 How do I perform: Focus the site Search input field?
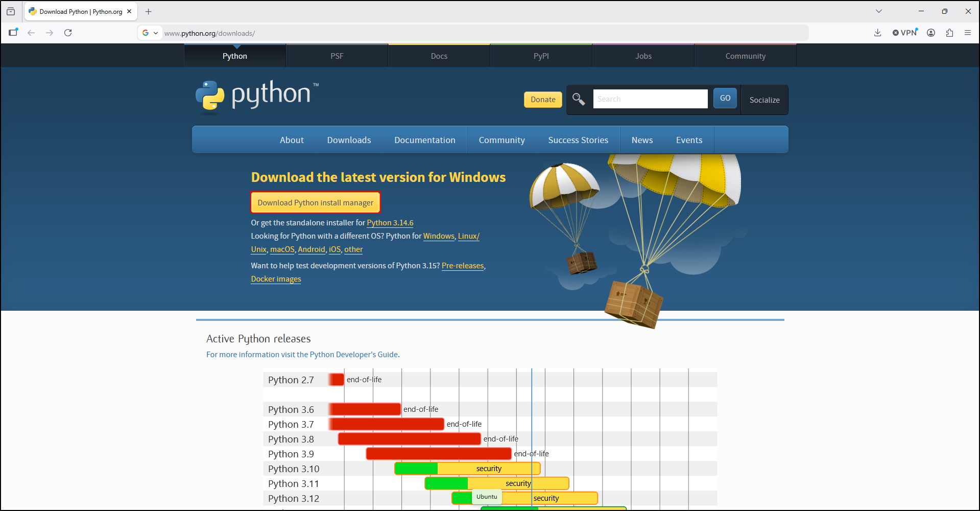(650, 99)
